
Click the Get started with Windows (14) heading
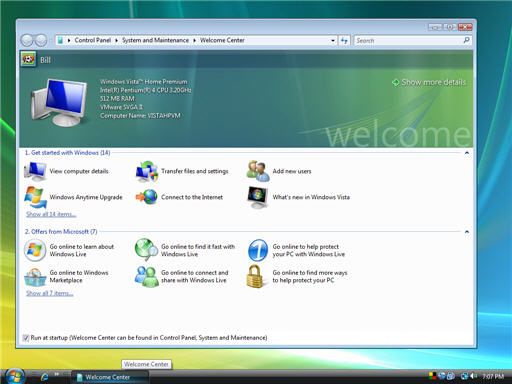[67, 153]
